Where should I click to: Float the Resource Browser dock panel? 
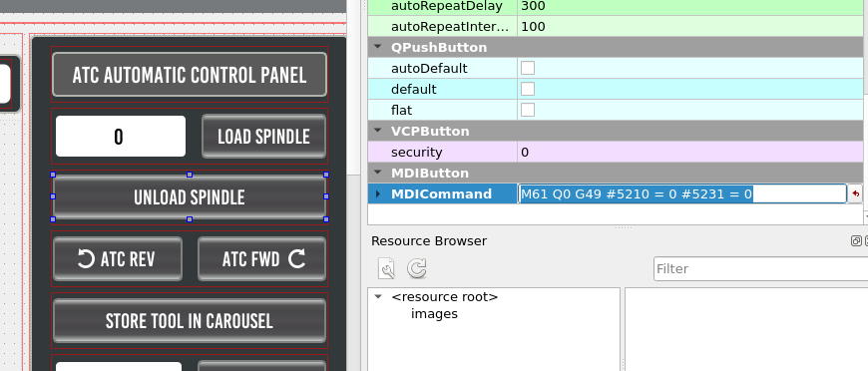856,241
